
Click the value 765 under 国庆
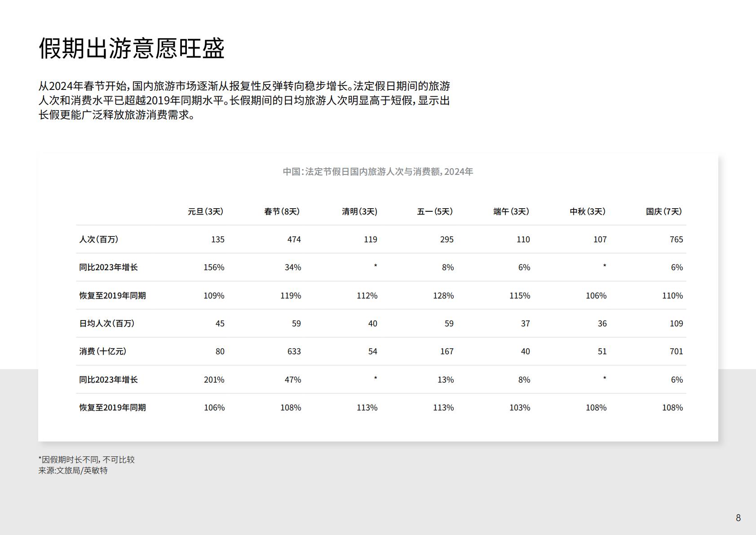tap(676, 240)
